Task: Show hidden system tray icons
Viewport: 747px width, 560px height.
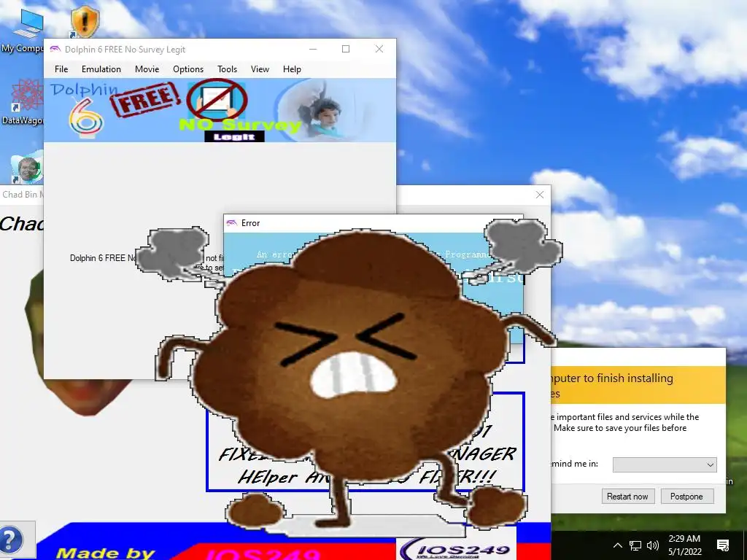Action: point(617,545)
